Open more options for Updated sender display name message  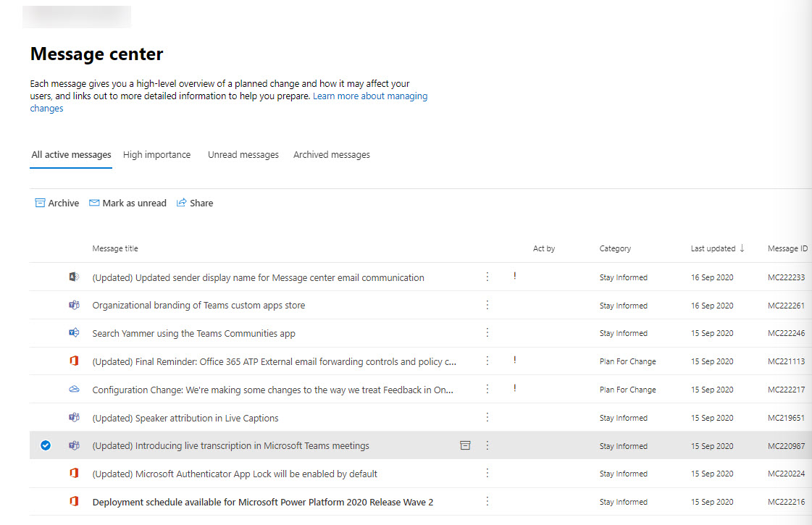pyautogui.click(x=487, y=277)
